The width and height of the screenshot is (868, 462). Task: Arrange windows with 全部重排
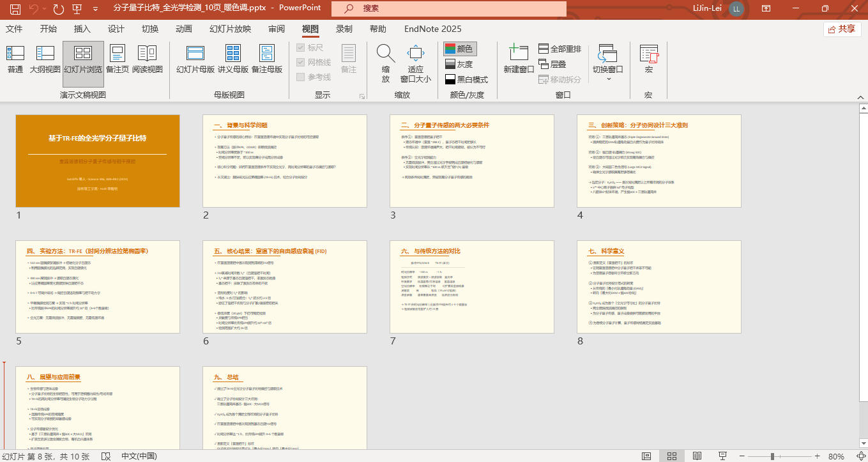point(560,49)
